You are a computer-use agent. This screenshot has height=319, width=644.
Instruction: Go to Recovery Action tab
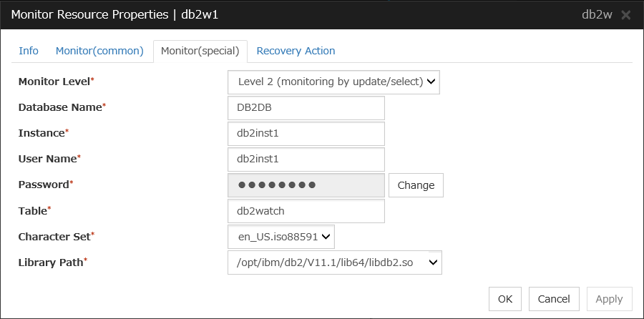[296, 51]
